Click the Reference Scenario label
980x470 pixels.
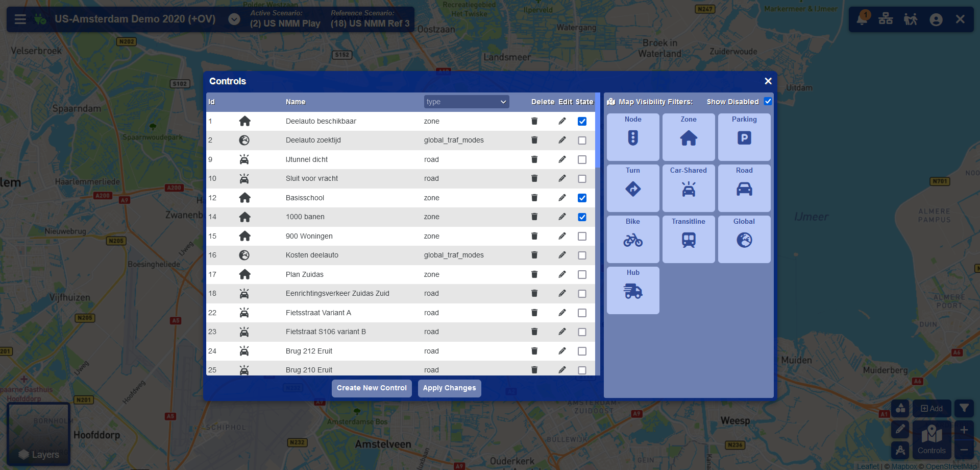[362, 13]
